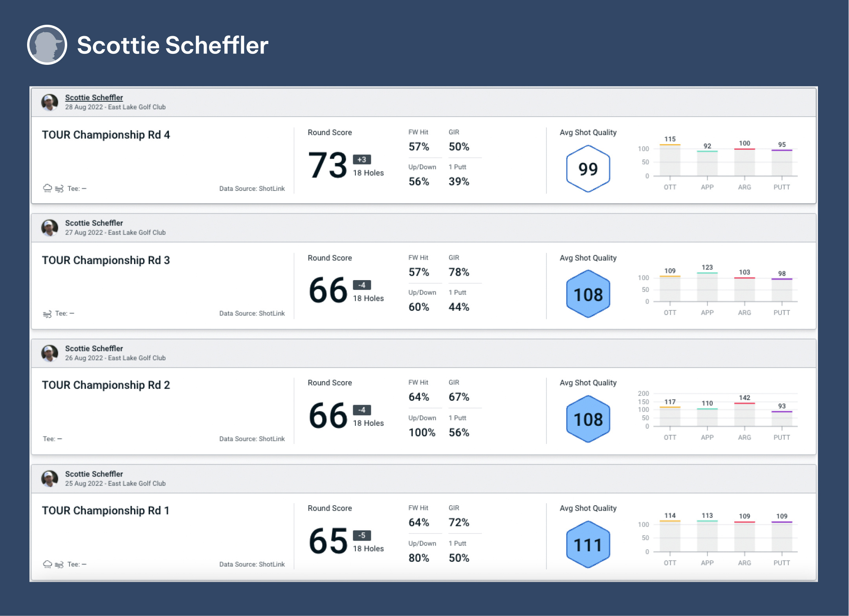This screenshot has width=849, height=616.
Task: Click the rain cloud icon in Rd 1 card
Action: point(48,565)
